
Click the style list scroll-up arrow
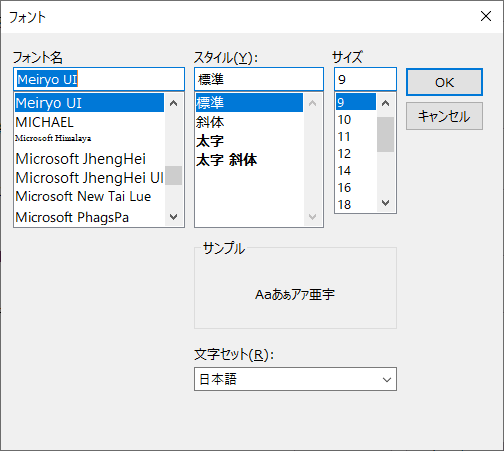tap(312, 103)
